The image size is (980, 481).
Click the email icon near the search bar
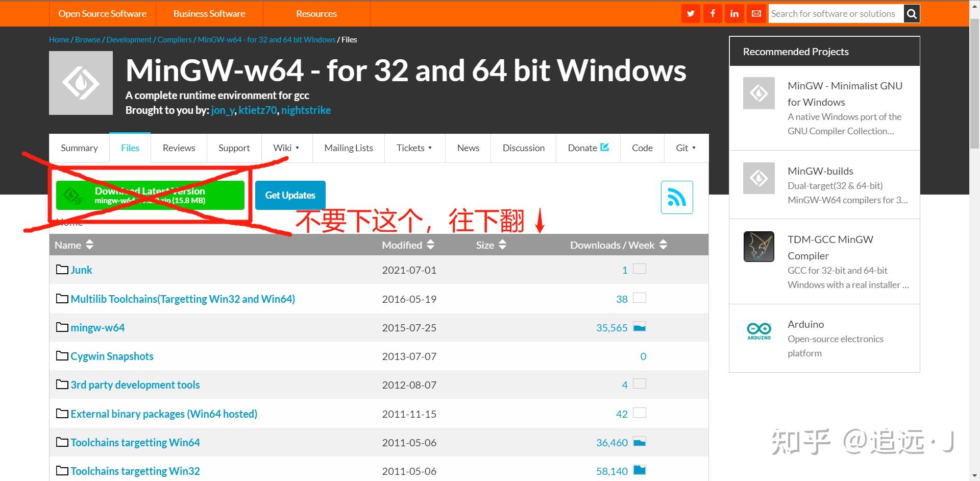coord(756,13)
